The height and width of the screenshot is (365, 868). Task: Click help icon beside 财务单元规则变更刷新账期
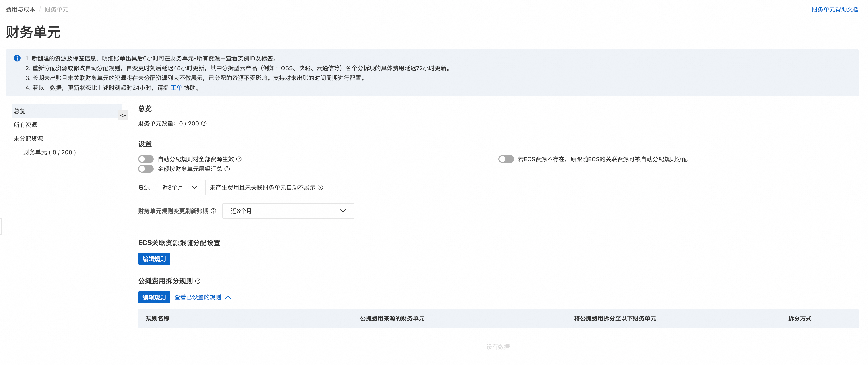coord(213,211)
